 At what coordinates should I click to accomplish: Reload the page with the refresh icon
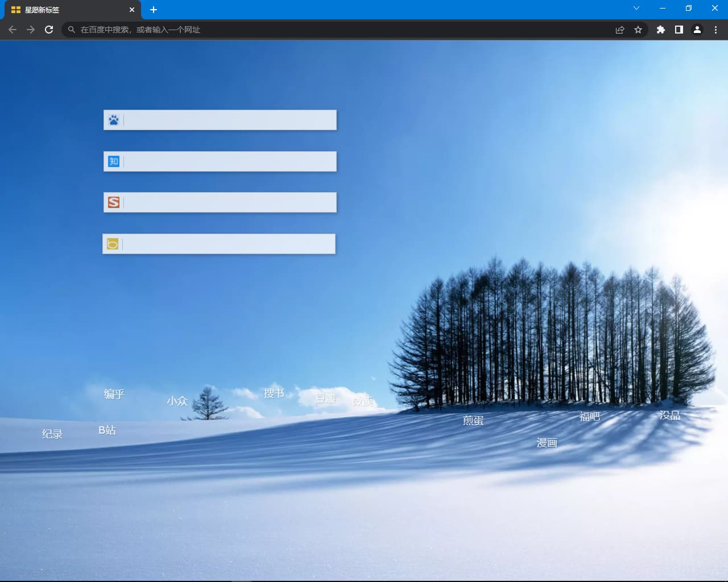point(49,30)
